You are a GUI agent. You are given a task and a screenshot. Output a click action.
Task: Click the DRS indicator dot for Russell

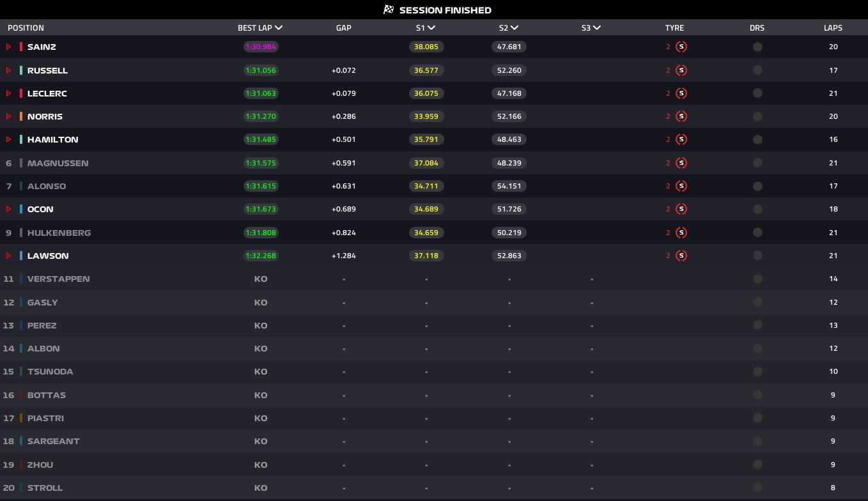pos(757,70)
